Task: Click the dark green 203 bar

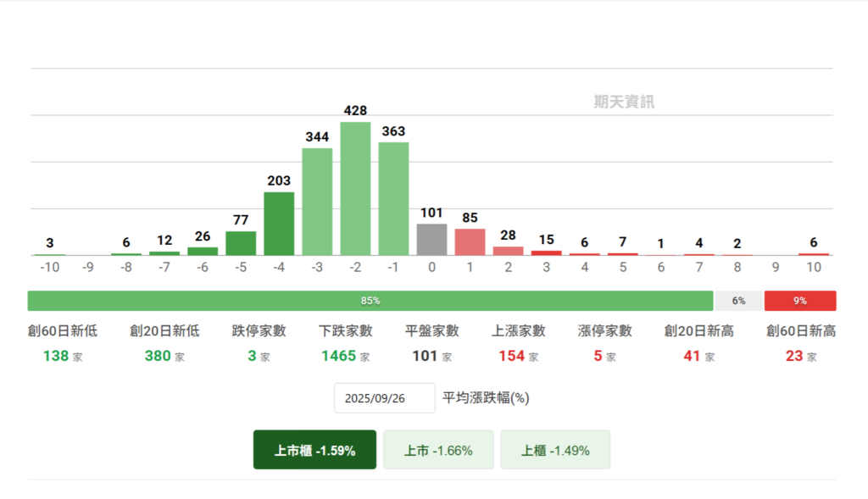Action: click(x=279, y=224)
